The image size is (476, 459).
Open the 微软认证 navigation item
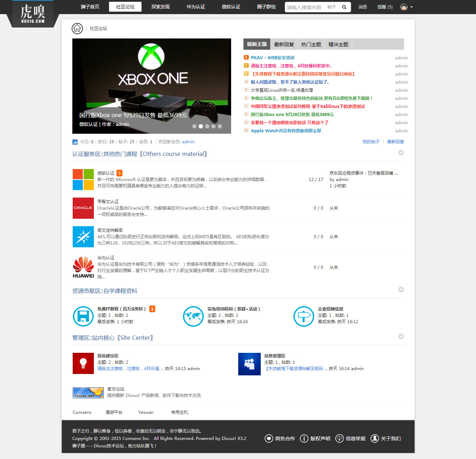click(x=231, y=7)
